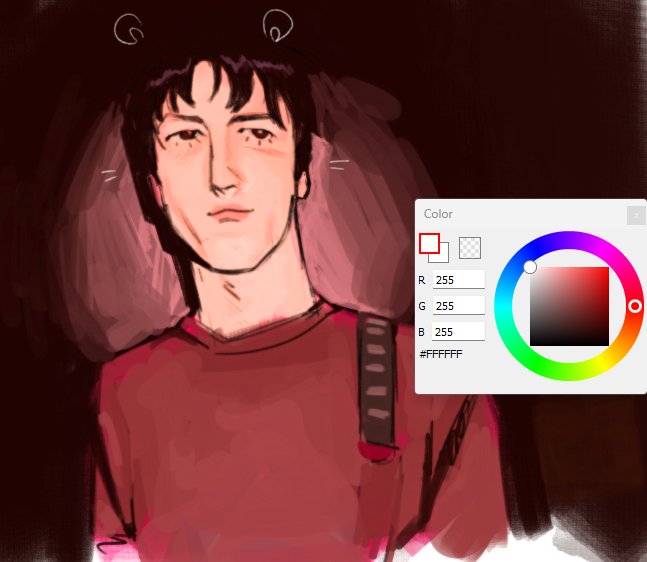Screen dimensions: 647x562
Task: Edit the R value field
Action: pyautogui.click(x=458, y=280)
